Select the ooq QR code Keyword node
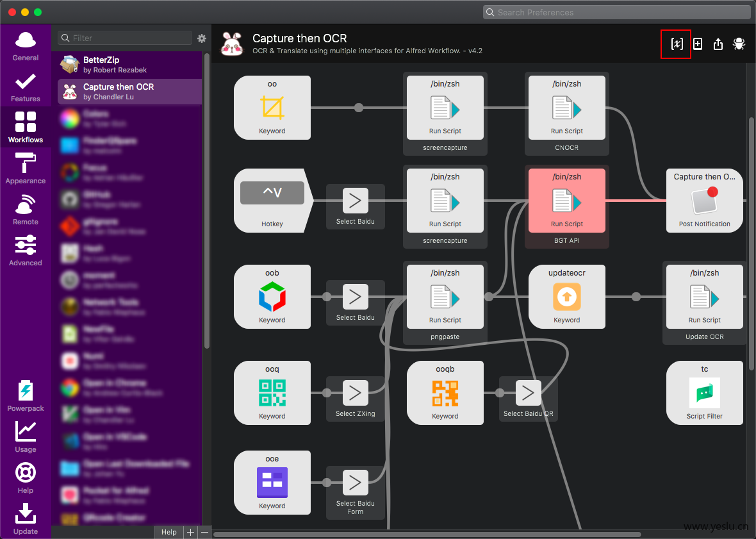This screenshot has height=539, width=756. 272,392
